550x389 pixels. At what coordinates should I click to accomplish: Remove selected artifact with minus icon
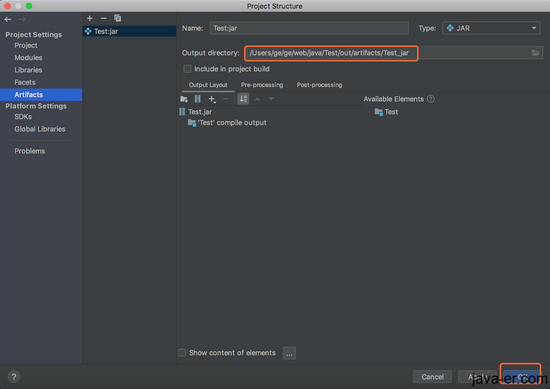[103, 18]
